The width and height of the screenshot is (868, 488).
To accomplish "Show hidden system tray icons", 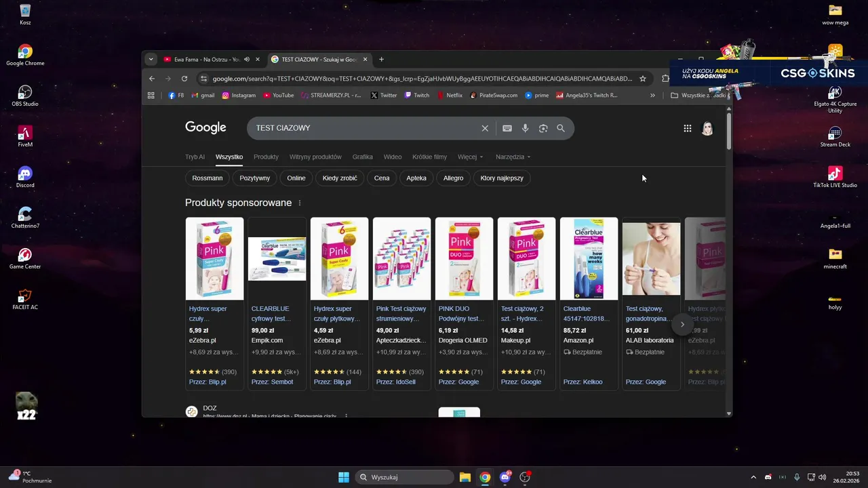I will click(753, 477).
